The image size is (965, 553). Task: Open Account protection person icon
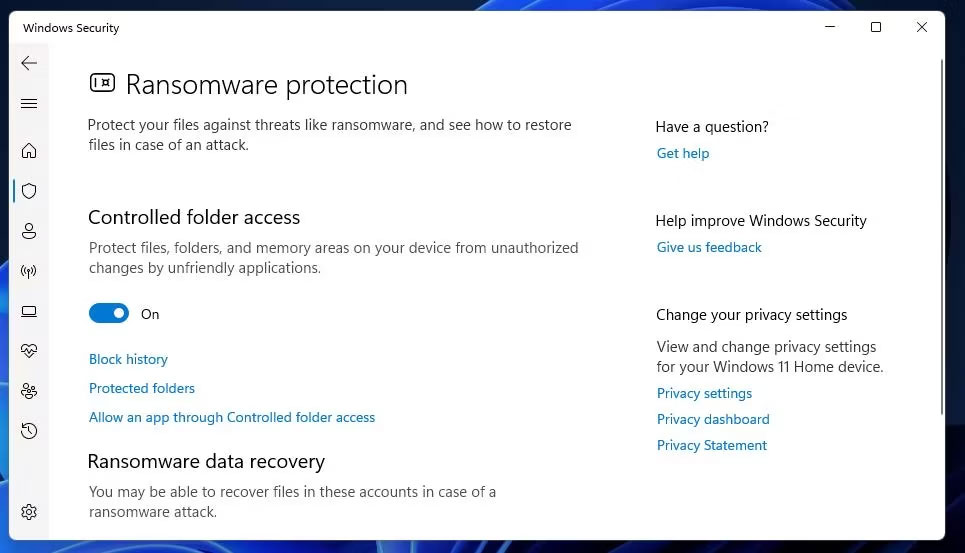pyautogui.click(x=29, y=231)
